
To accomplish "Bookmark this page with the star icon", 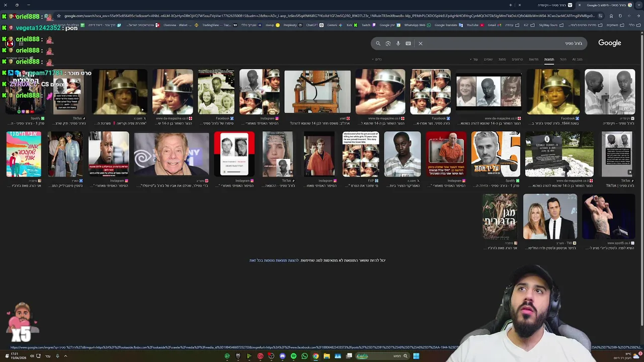I will pos(59,16).
